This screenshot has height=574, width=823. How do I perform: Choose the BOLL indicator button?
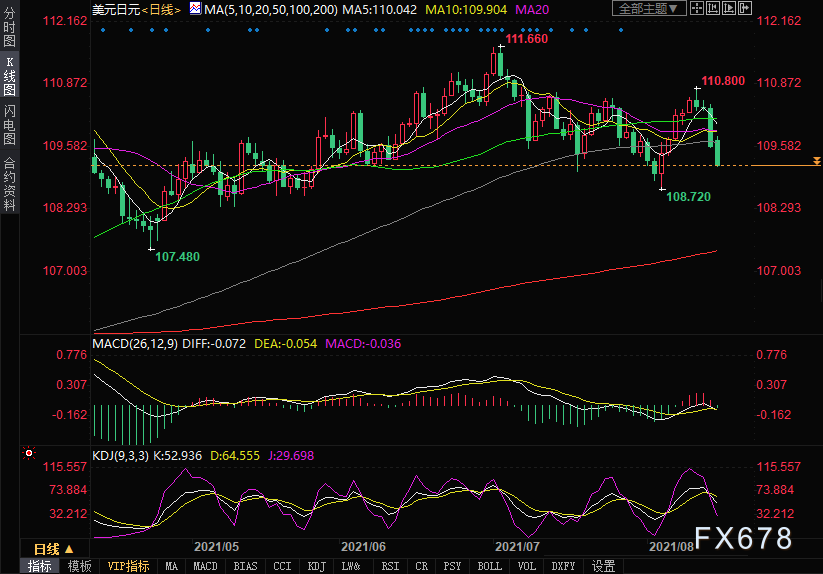(x=490, y=566)
